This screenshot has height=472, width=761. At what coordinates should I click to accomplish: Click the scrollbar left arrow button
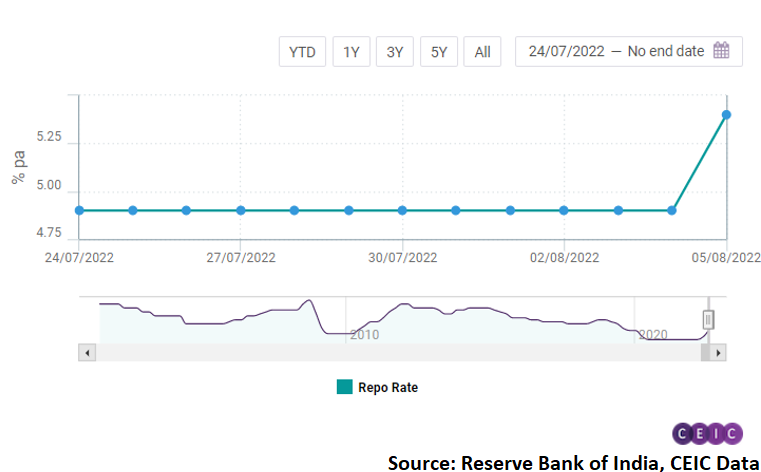pos(87,353)
